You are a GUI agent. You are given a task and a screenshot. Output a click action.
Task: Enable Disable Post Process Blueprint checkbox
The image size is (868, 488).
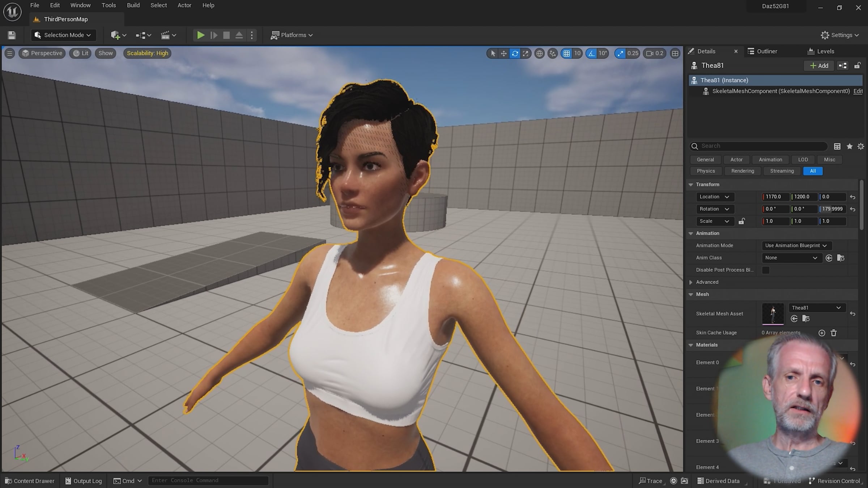click(766, 270)
